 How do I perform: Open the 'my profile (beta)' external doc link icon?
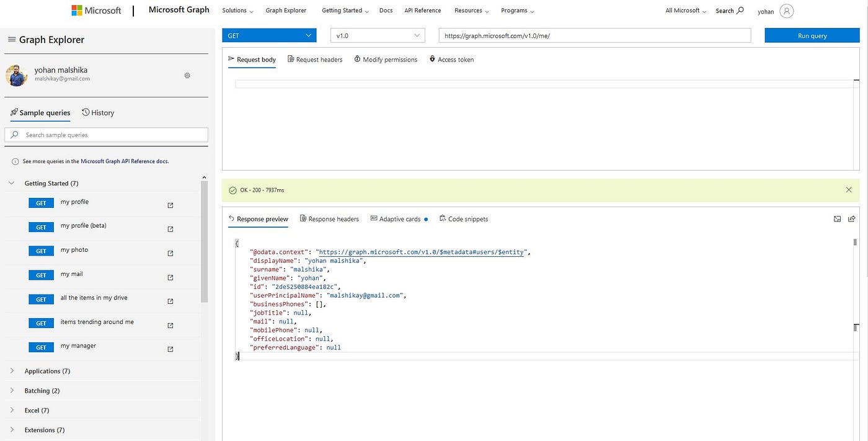170,229
